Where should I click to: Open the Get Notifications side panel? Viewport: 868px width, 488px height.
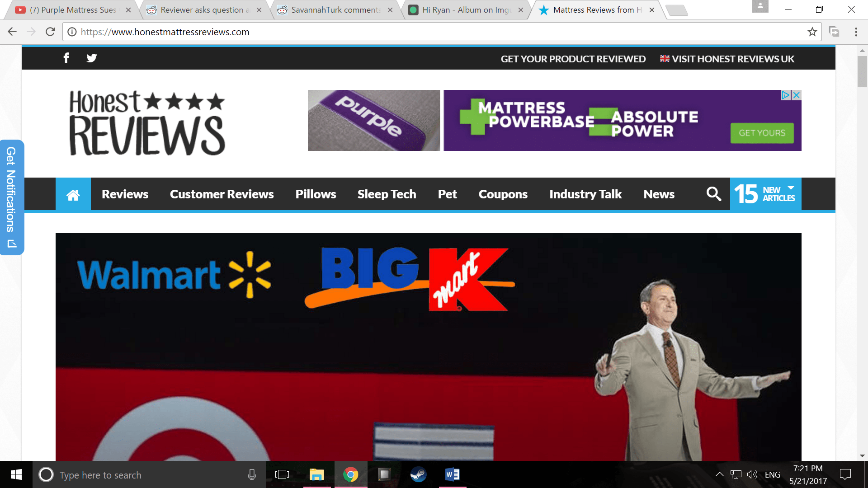coord(12,197)
